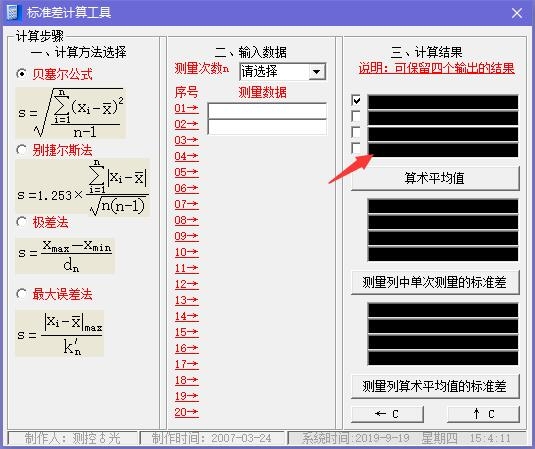This screenshot has height=449, width=535.
Task: Click the measurement data field for 01
Action: (267, 111)
